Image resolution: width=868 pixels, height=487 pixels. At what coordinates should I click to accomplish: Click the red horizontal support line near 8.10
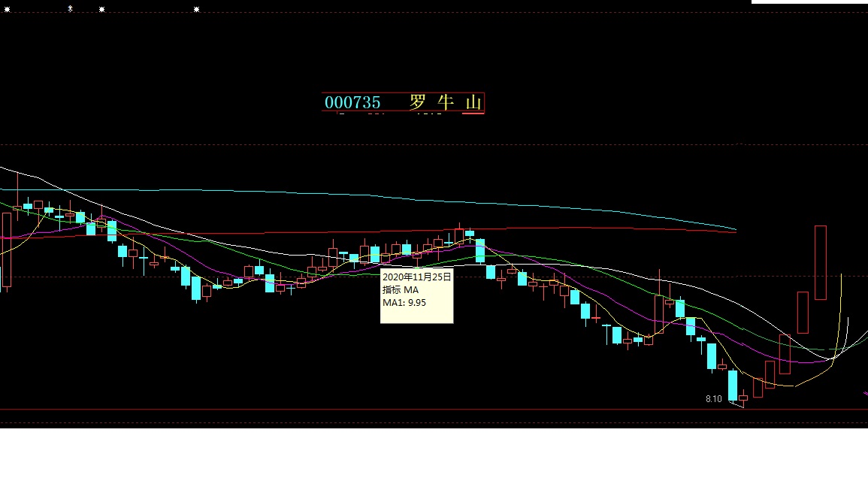(434, 410)
